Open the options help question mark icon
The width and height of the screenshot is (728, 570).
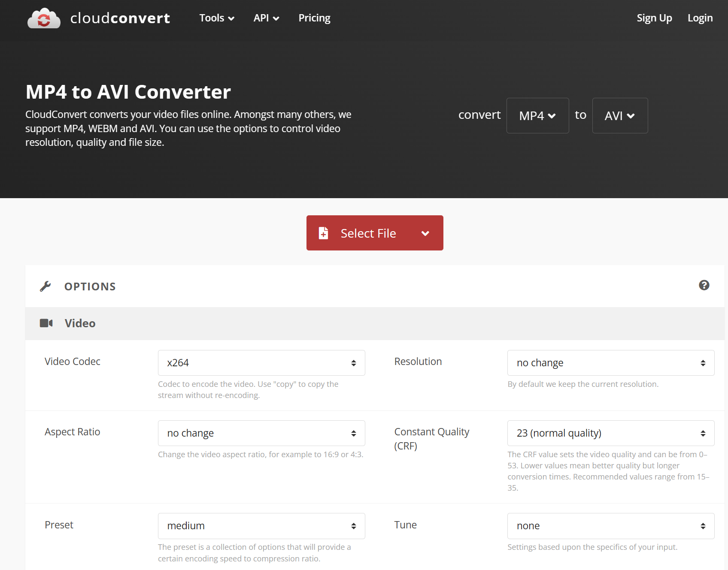[704, 285]
